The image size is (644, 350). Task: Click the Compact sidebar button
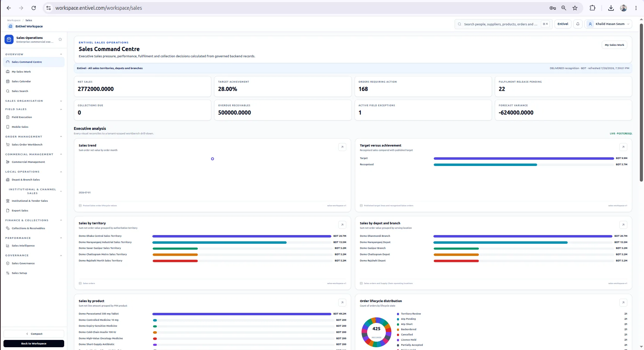(34, 334)
